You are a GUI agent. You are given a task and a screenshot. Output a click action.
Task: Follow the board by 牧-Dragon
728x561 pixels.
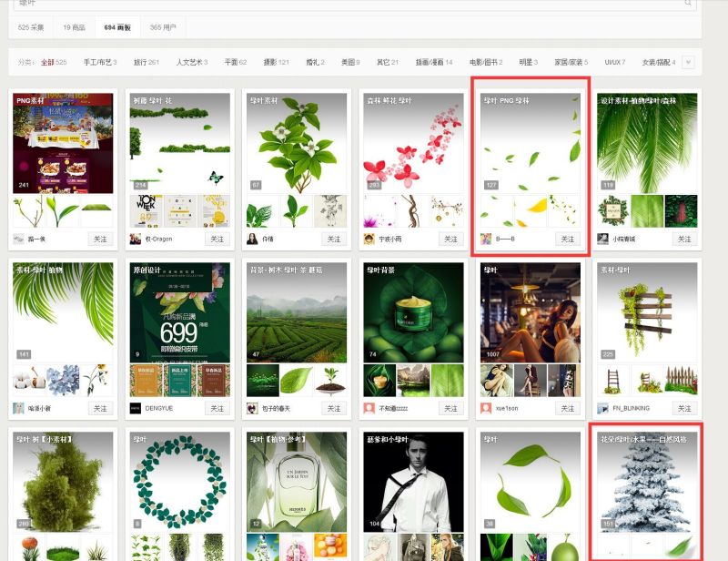coord(217,239)
